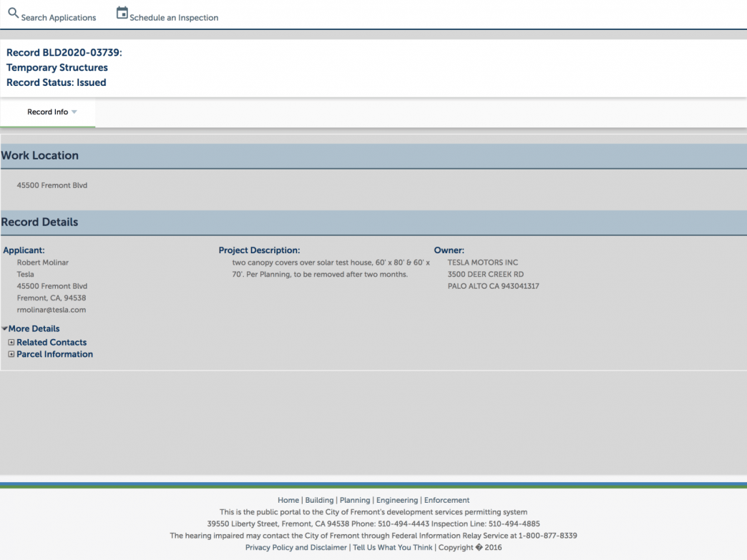Click the Related Contacts label

point(52,343)
